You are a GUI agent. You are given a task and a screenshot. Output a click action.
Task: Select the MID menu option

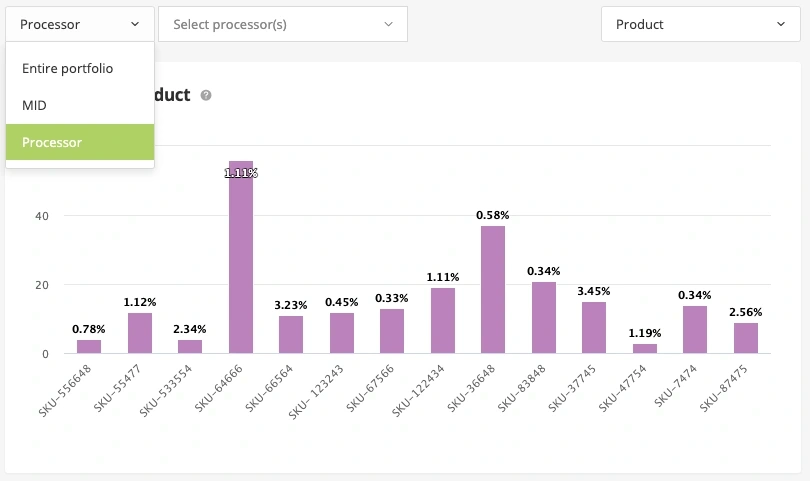point(35,105)
